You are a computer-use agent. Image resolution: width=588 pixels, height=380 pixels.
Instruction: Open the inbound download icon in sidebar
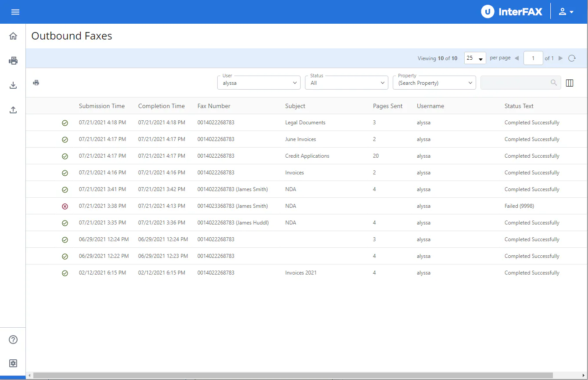[13, 85]
